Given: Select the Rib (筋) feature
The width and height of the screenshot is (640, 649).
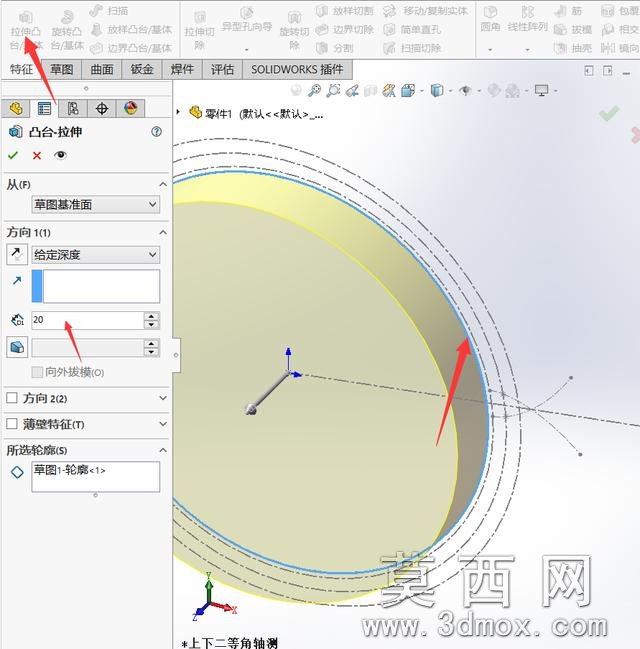Looking at the screenshot, I should pos(568,11).
